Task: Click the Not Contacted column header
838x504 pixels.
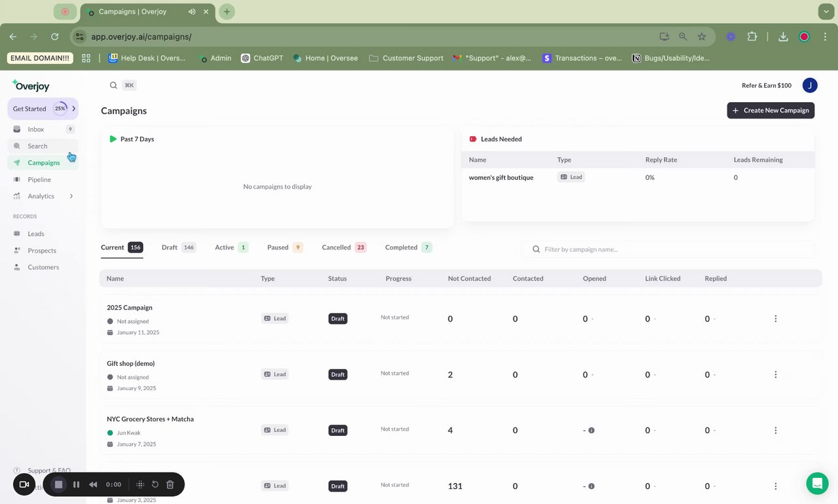Action: pos(469,279)
